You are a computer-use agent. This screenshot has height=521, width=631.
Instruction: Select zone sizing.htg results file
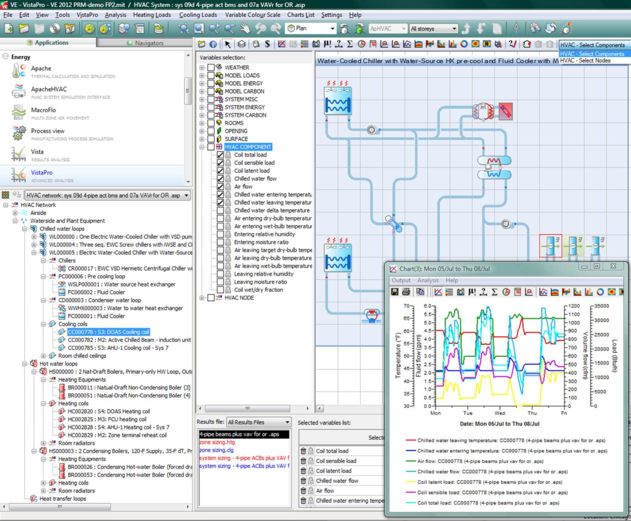pos(218,443)
